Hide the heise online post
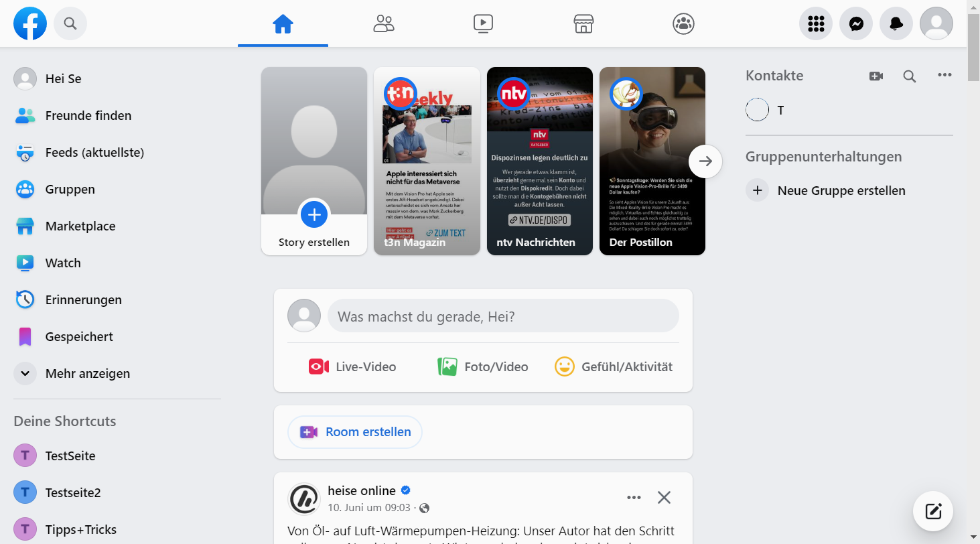980x544 pixels. tap(664, 497)
